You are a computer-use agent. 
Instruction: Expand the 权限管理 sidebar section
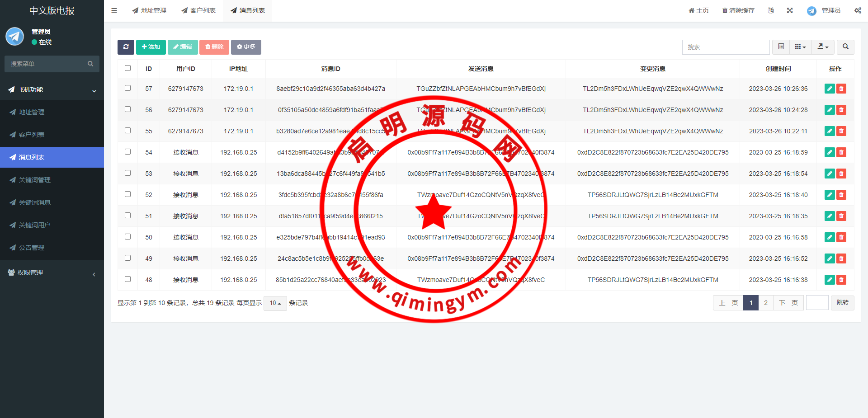point(52,272)
